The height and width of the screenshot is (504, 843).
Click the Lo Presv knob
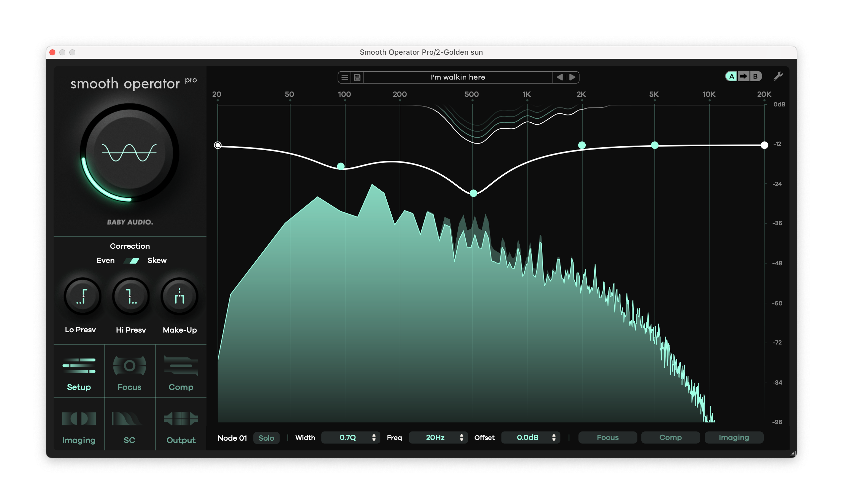click(82, 296)
